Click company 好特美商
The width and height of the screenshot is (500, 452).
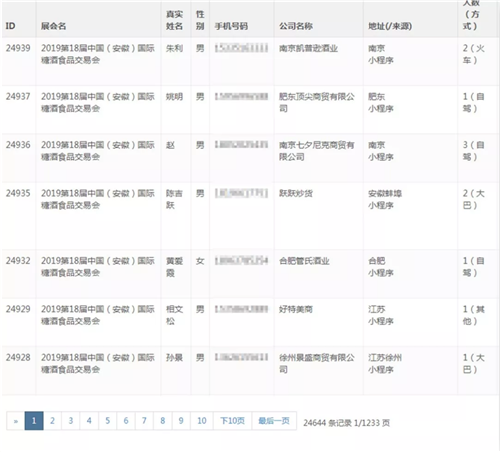click(296, 309)
